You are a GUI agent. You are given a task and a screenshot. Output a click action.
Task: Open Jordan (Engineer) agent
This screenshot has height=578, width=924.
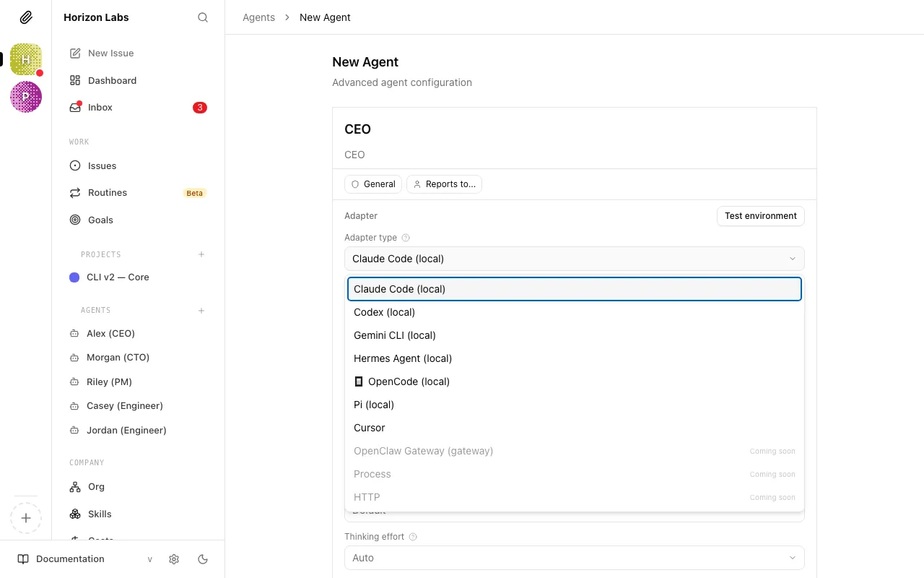coord(138,431)
